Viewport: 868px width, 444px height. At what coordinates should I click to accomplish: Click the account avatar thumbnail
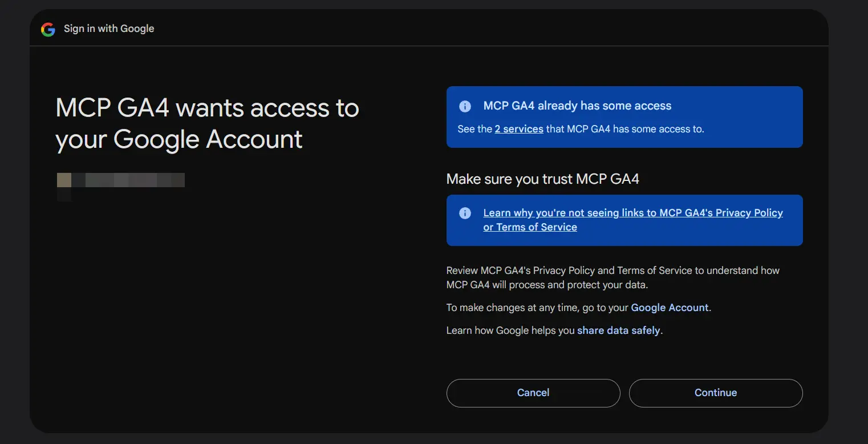pyautogui.click(x=64, y=180)
